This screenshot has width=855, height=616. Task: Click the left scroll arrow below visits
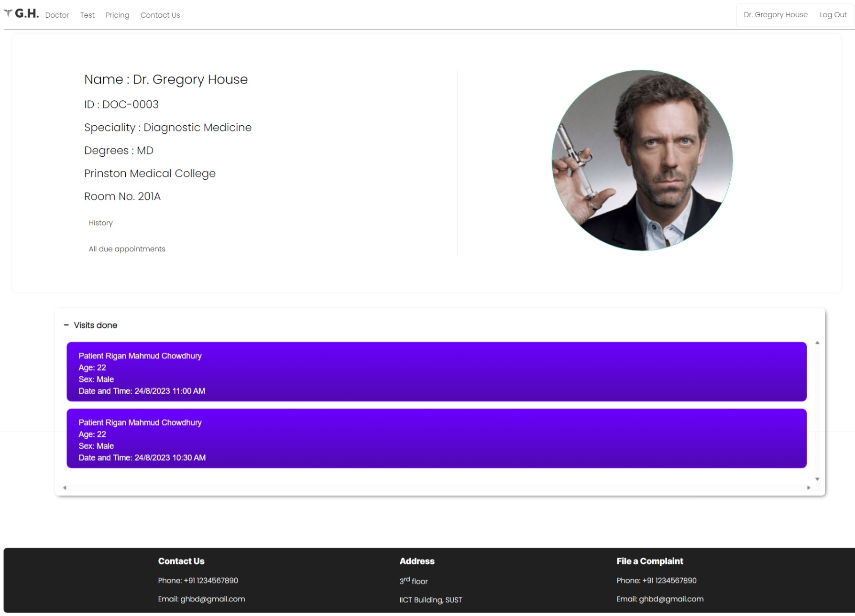click(64, 487)
